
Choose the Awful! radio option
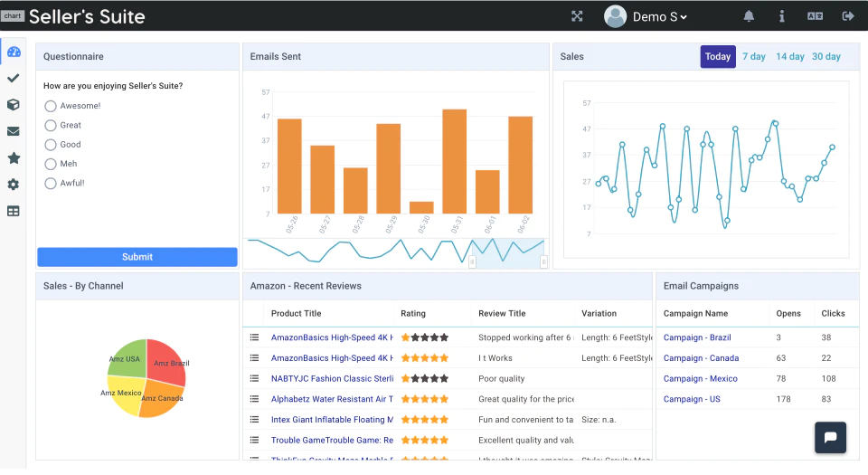point(51,184)
